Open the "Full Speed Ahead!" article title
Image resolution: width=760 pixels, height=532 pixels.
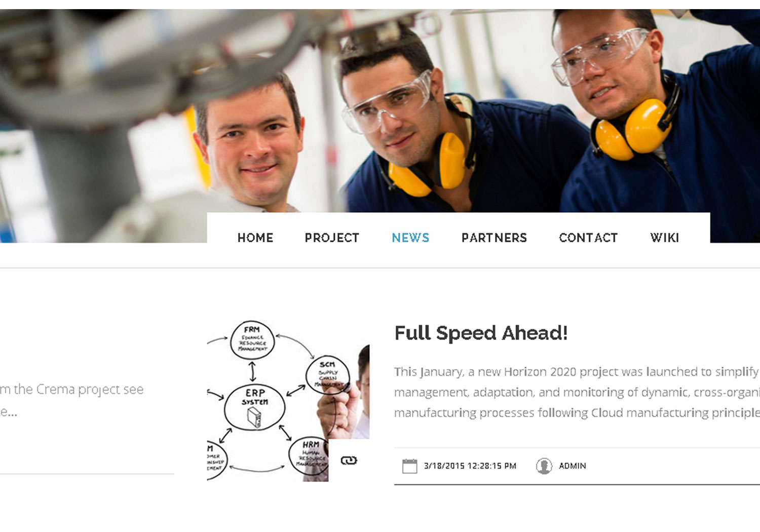coord(481,333)
